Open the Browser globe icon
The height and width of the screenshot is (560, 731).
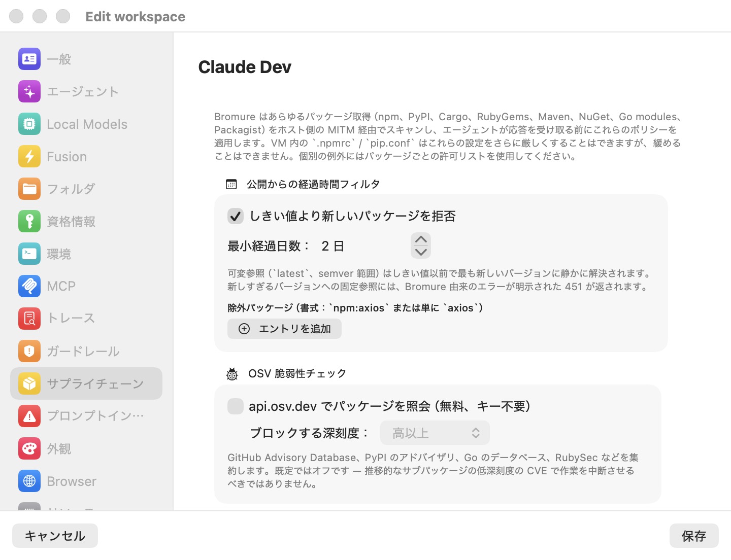point(29,481)
